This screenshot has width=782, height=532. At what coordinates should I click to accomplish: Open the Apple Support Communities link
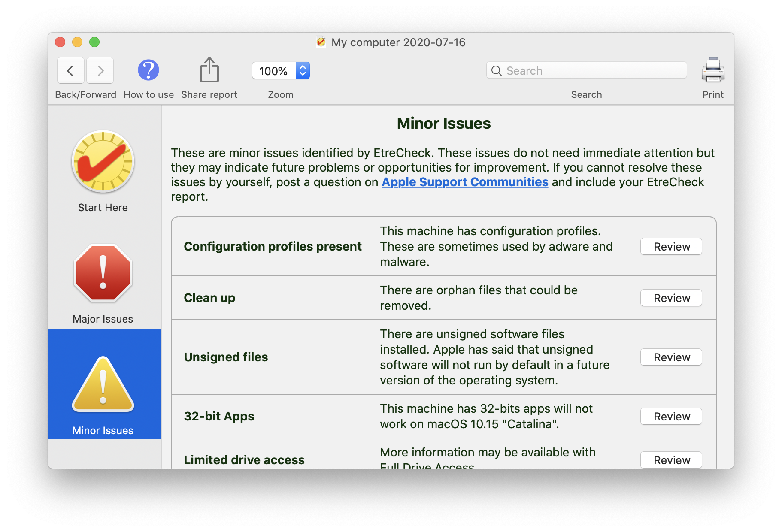[465, 182]
